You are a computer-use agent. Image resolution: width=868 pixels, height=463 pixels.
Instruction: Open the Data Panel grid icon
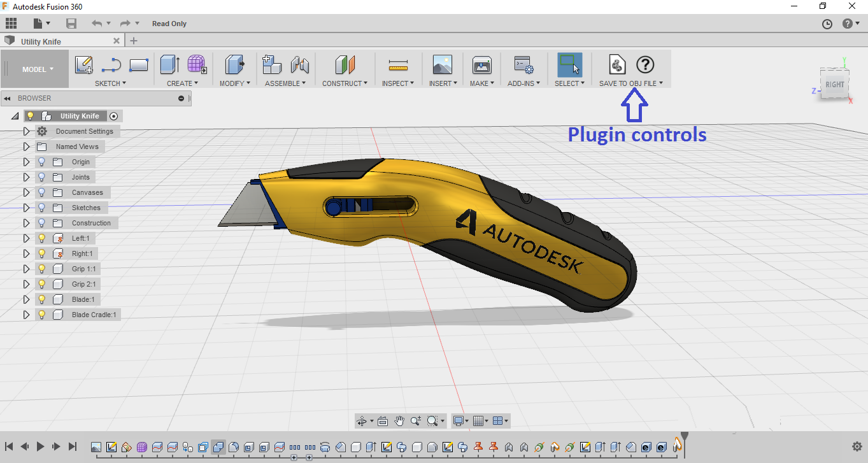coord(11,24)
